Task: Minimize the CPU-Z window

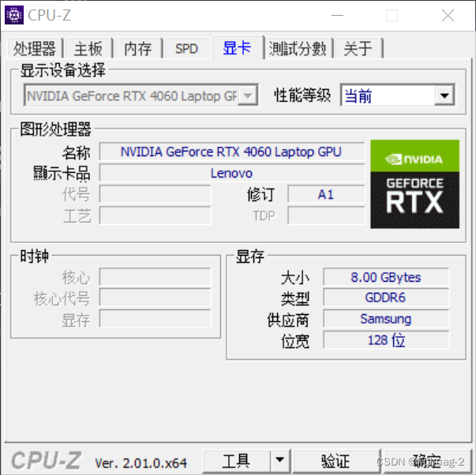Action: [x=337, y=15]
